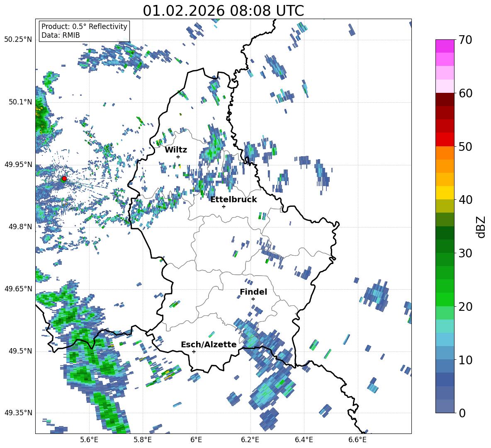
Task: Click the bright green 20 dBZ colorbar segment
Action: click(445, 299)
